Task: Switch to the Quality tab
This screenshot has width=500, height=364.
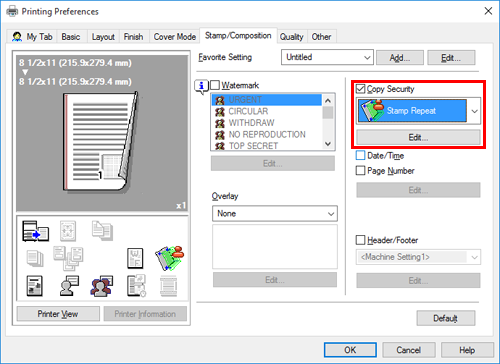Action: click(x=291, y=37)
